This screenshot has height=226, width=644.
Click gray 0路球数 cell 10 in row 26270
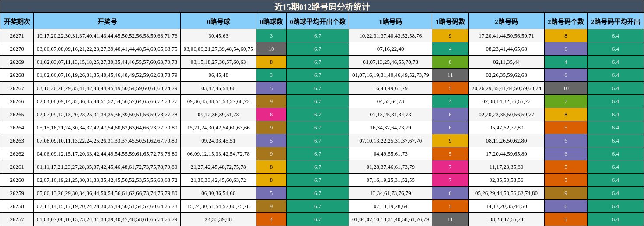pos(271,49)
